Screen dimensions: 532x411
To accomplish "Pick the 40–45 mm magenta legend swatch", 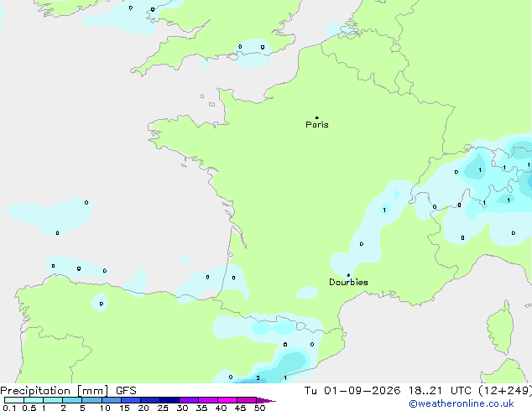I will coord(227,400).
